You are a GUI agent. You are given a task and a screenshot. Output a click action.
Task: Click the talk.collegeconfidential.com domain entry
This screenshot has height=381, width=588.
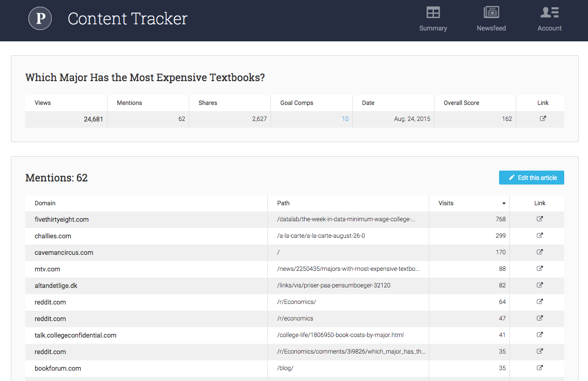coord(76,335)
